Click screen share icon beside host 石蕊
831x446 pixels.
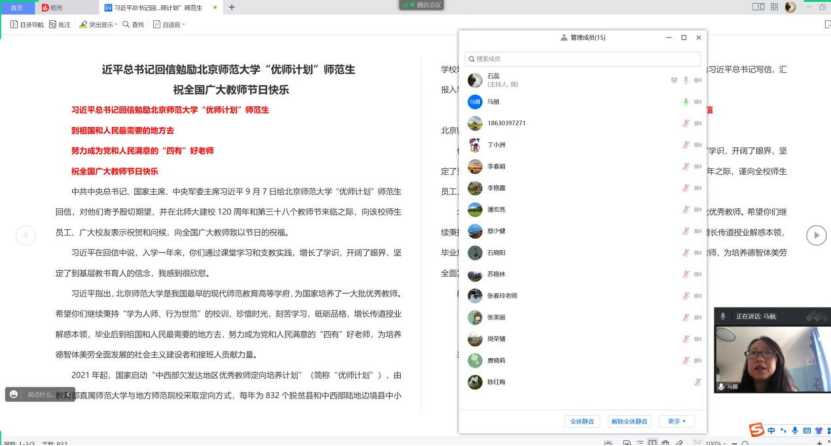pyautogui.click(x=673, y=80)
